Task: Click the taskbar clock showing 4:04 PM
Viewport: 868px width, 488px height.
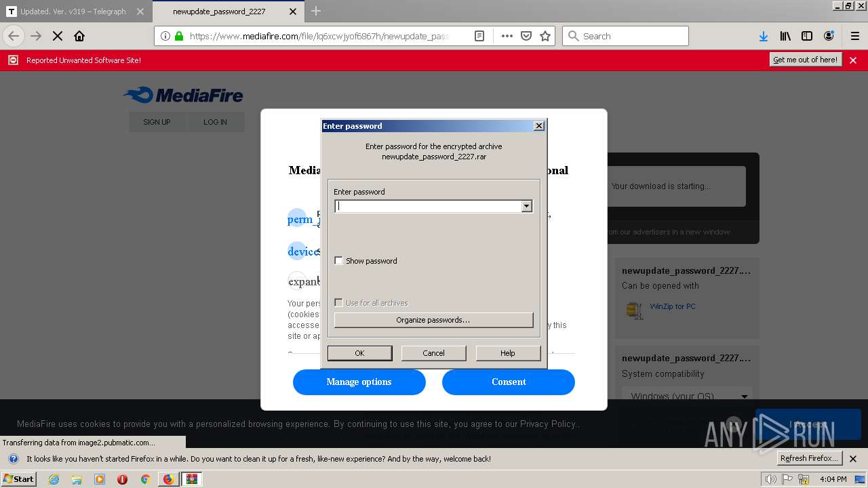Action: (833, 479)
